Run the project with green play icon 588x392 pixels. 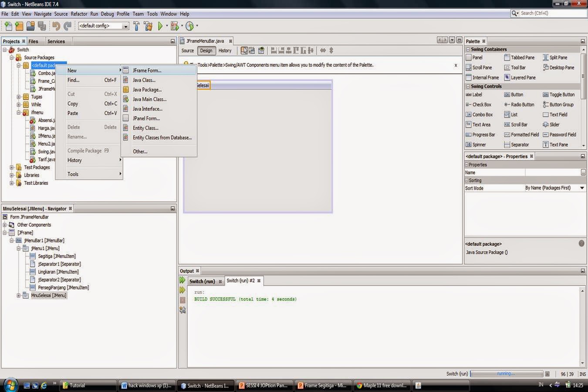(x=160, y=26)
